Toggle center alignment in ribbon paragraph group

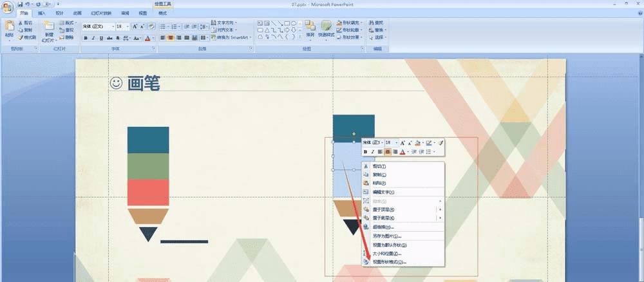click(x=171, y=38)
